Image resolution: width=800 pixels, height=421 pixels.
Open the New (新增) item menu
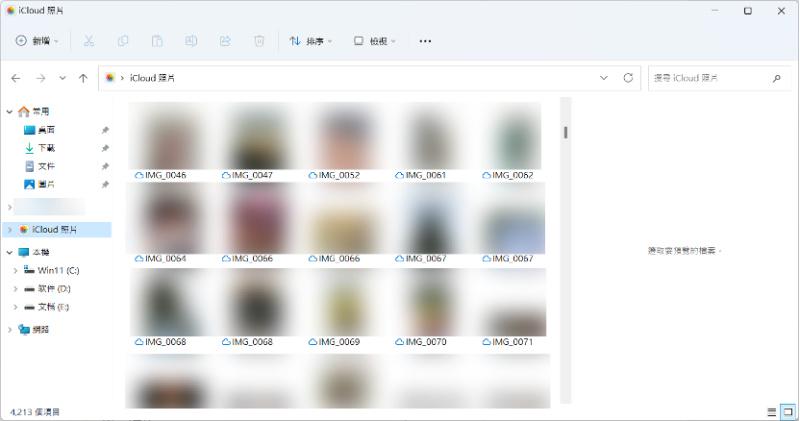click(x=37, y=41)
